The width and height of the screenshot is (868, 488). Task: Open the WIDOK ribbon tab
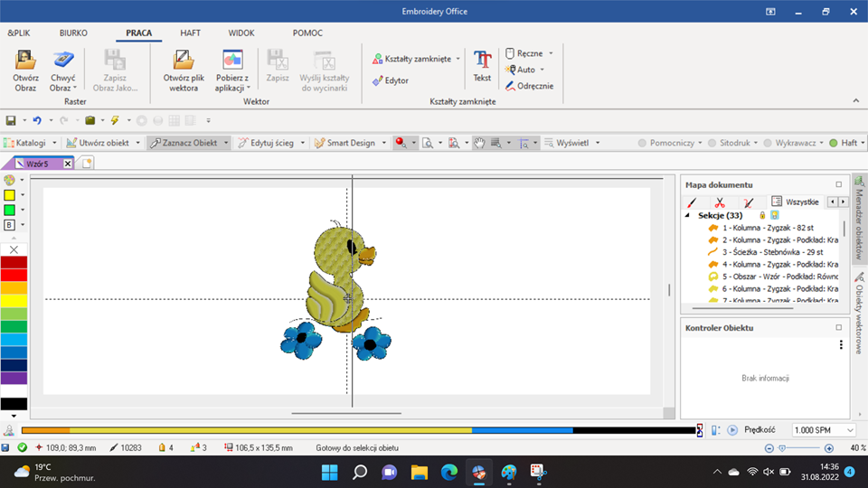pyautogui.click(x=241, y=33)
